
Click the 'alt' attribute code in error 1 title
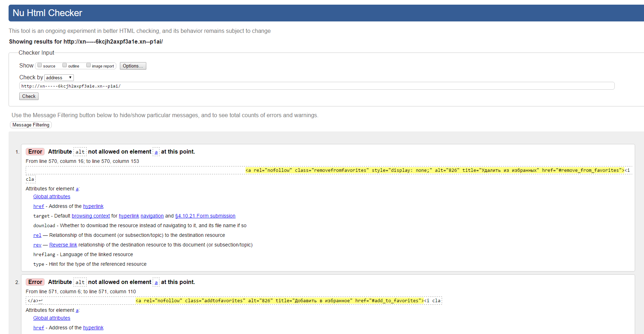pyautogui.click(x=80, y=152)
